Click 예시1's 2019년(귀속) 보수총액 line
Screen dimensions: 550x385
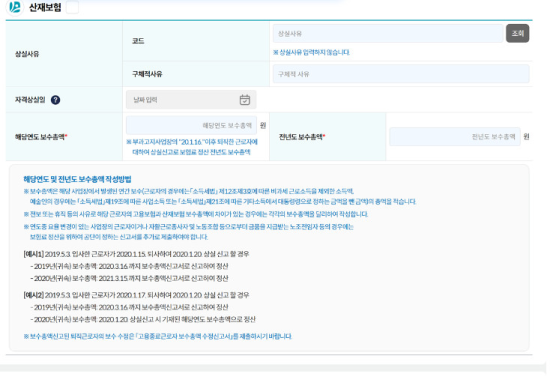129,266
